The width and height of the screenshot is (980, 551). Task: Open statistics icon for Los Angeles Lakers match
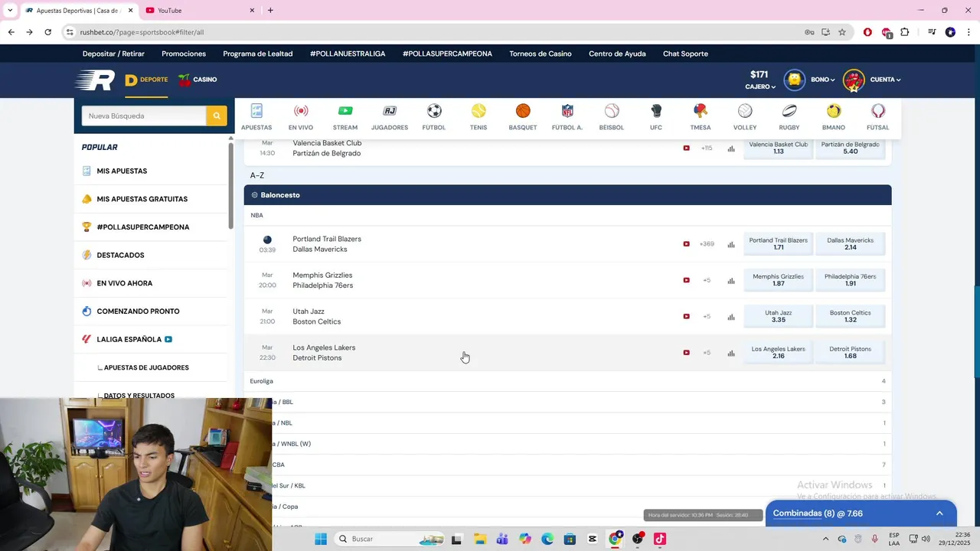pos(731,353)
